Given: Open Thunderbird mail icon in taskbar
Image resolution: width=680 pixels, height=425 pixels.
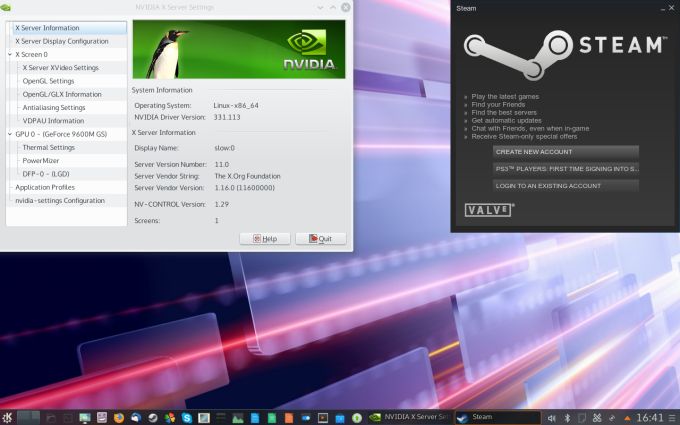Looking at the screenshot, I should pyautogui.click(x=136, y=418).
